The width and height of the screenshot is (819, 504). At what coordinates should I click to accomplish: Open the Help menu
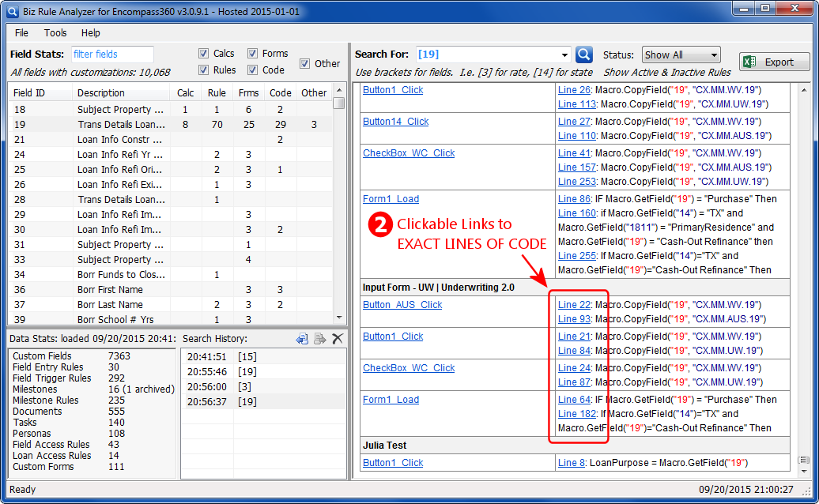point(90,33)
